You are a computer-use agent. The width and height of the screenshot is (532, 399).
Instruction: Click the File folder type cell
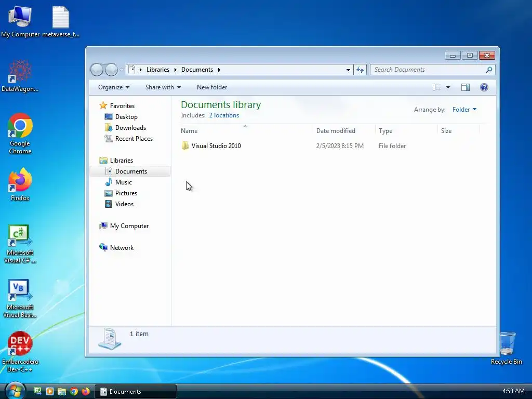click(x=392, y=146)
